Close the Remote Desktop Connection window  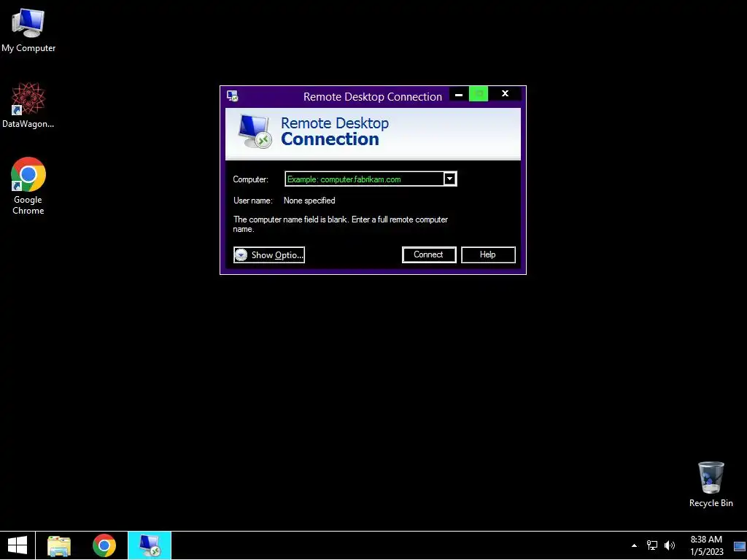pos(505,94)
